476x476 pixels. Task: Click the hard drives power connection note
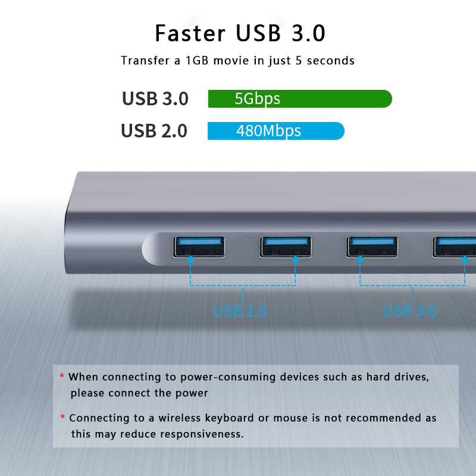(x=249, y=385)
